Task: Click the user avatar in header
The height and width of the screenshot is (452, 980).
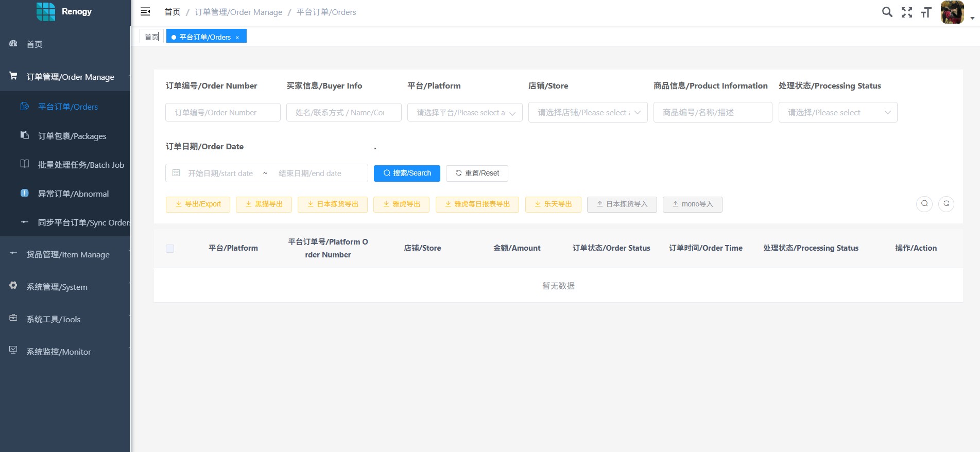Action: [x=952, y=12]
